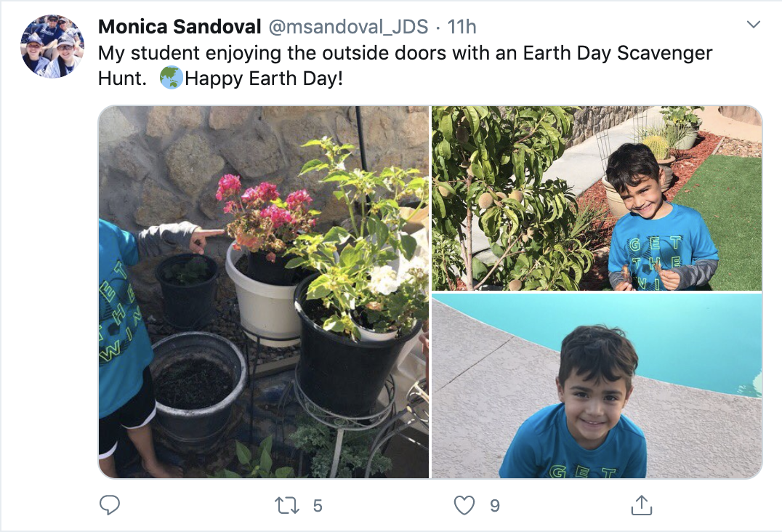Open the @msandoval_JDS handle link

pos(349,27)
